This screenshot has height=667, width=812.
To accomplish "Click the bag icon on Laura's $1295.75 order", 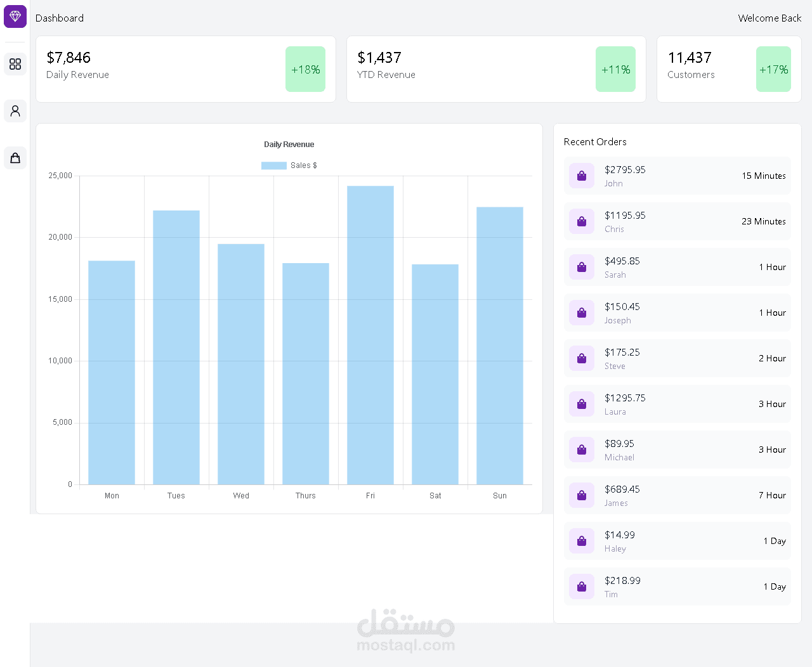I will point(582,404).
